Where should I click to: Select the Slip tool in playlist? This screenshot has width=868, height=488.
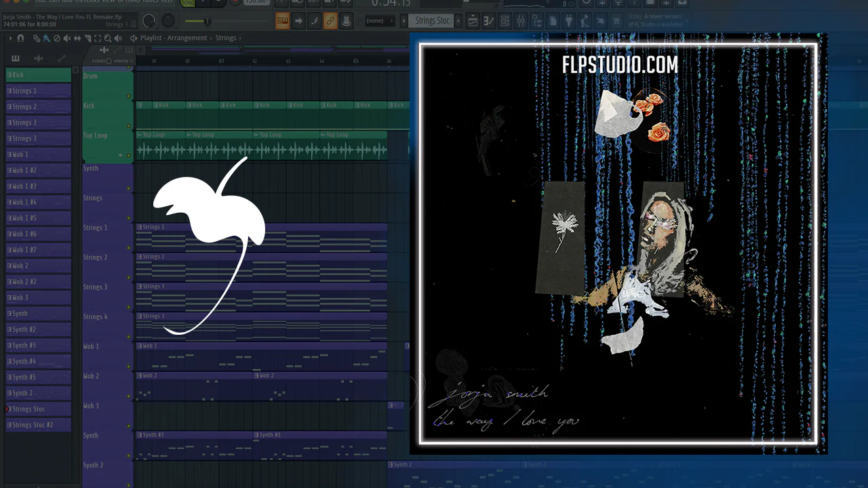point(77,38)
